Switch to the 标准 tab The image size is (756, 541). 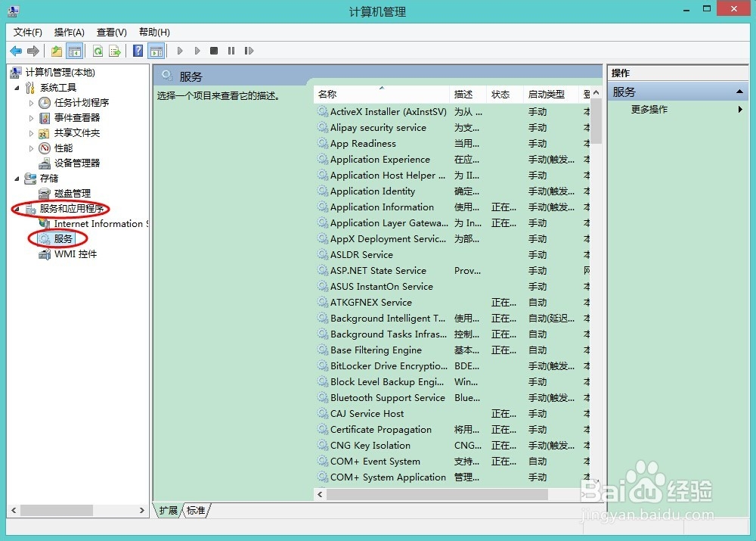pyautogui.click(x=196, y=511)
